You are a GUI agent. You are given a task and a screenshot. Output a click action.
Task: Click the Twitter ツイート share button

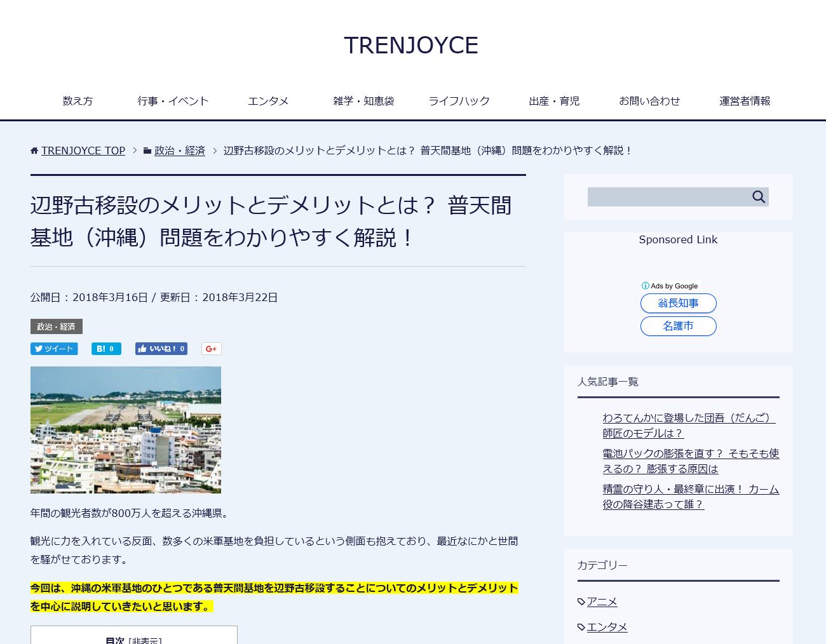(54, 349)
